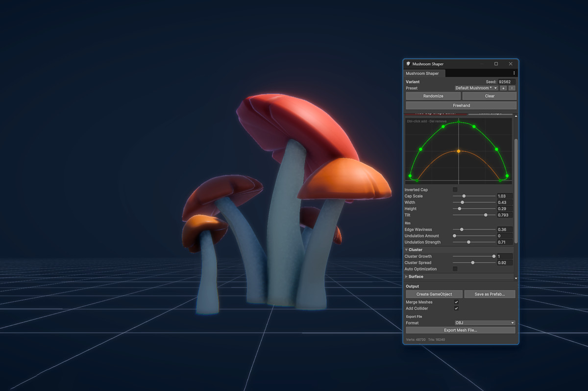
Task: Uncheck Merge Meshes
Action: pos(456,302)
